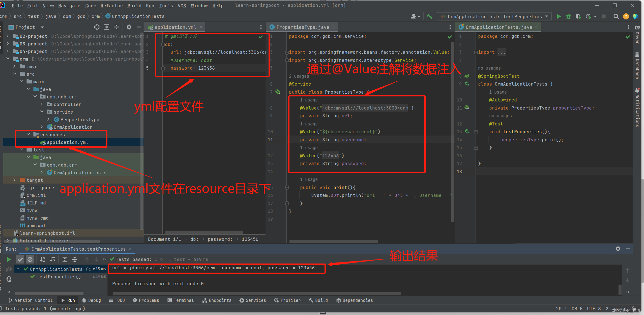The height and width of the screenshot is (315, 644).
Task: Collapse the crm module node
Action: point(8,59)
